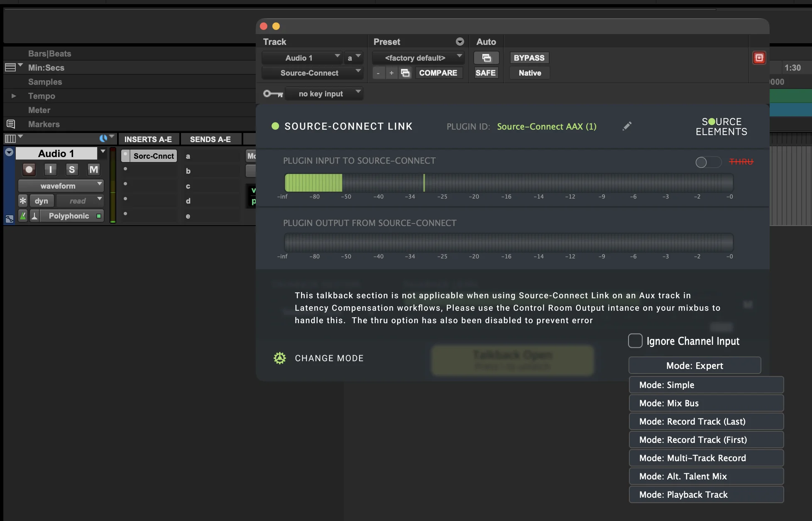
Task: Select Mode: Mix Bus
Action: [x=706, y=403]
